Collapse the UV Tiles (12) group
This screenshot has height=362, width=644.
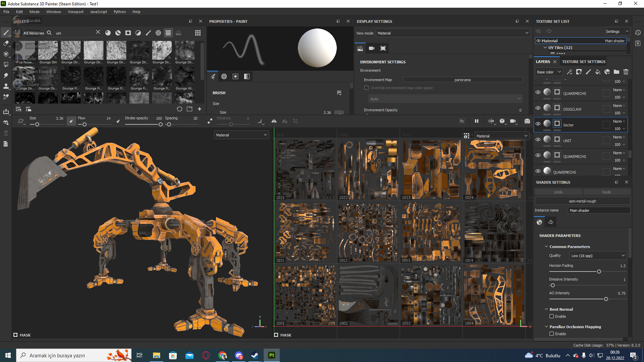click(x=545, y=48)
